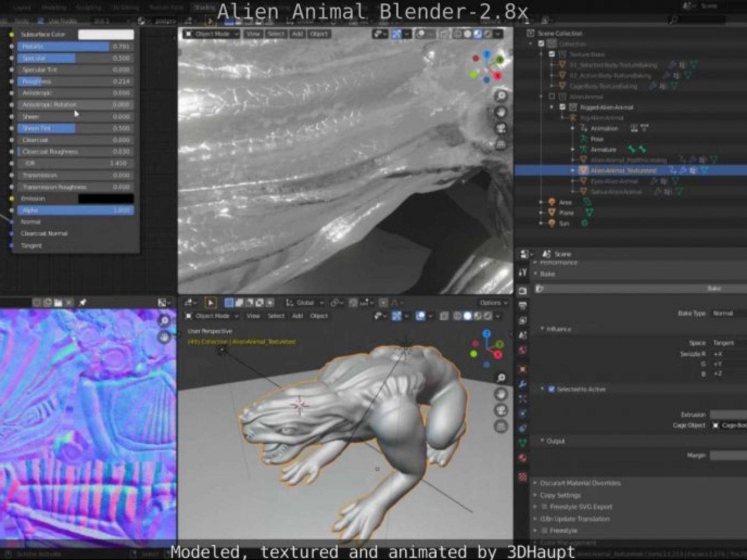
Task: Open Output properties tab icon
Action: [x=522, y=306]
